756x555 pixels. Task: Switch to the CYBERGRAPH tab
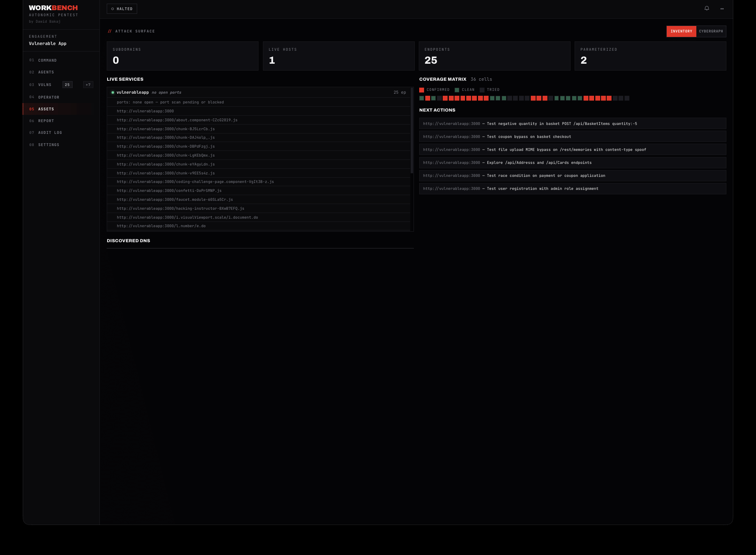coord(711,31)
